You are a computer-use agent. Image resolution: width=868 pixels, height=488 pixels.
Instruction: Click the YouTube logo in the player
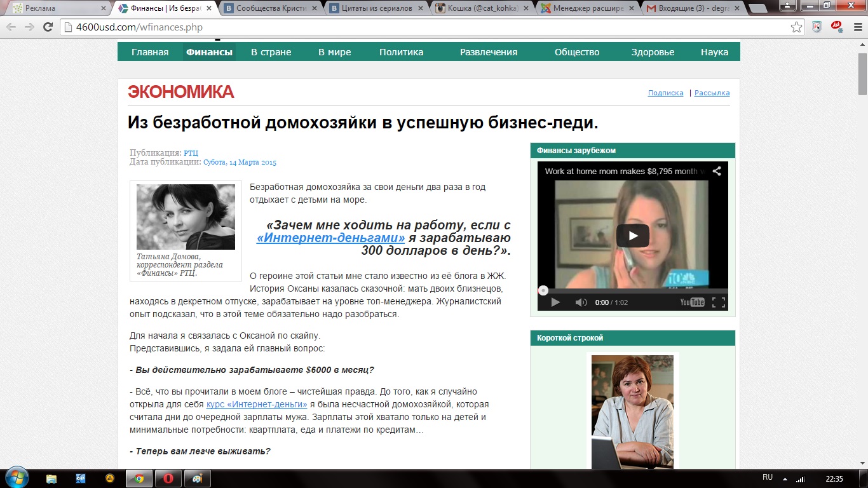tap(692, 302)
